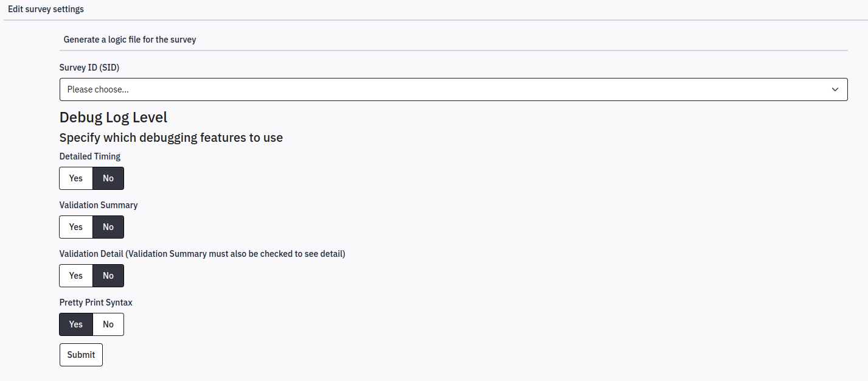Open the Survey ID (SID) dropdown

[x=453, y=89]
